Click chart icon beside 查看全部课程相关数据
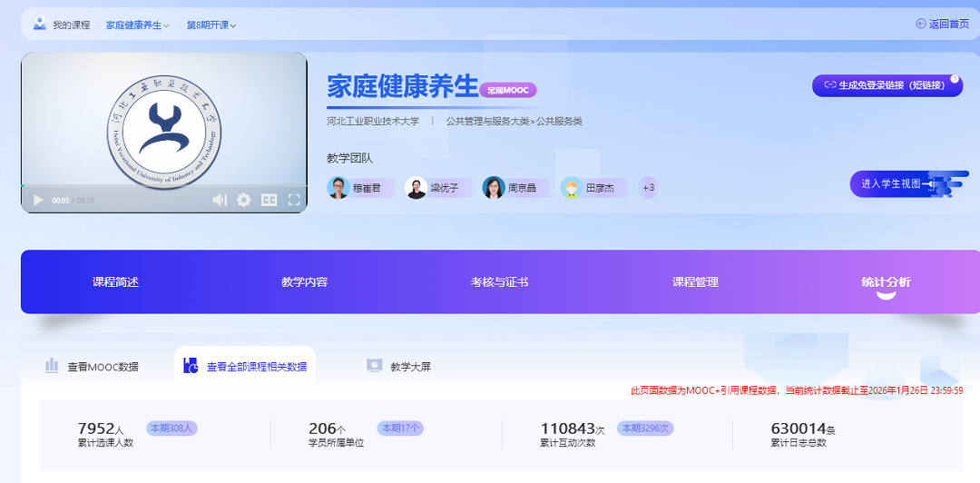 click(x=191, y=365)
